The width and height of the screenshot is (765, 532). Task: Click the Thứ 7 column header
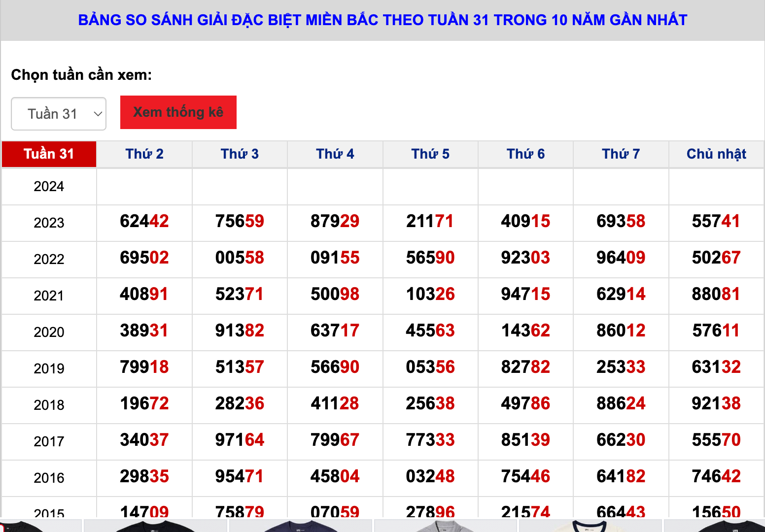coord(621,154)
